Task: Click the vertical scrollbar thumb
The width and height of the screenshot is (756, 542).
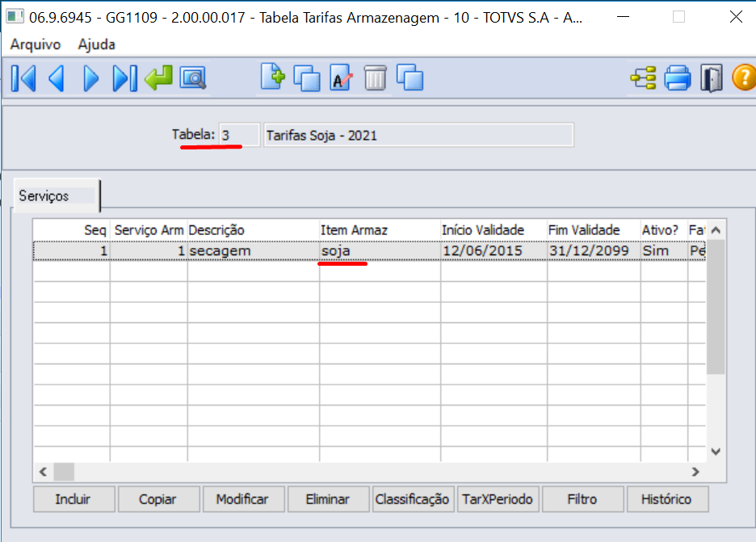Action: click(716, 307)
